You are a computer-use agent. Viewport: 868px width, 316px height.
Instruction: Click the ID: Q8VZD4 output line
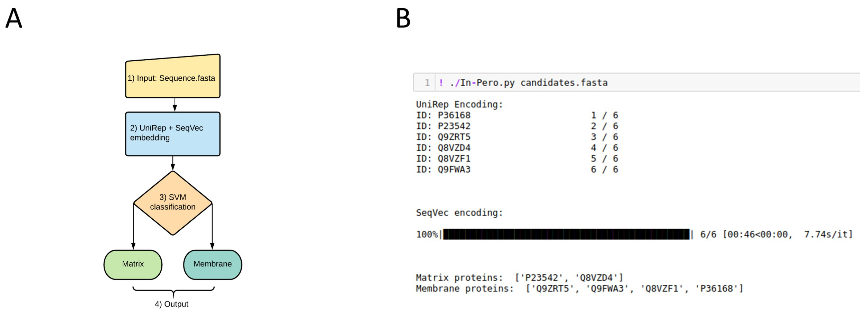coord(443,148)
